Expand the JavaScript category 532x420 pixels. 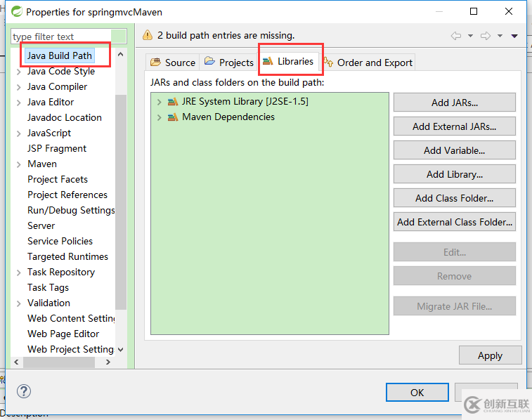[x=19, y=133]
